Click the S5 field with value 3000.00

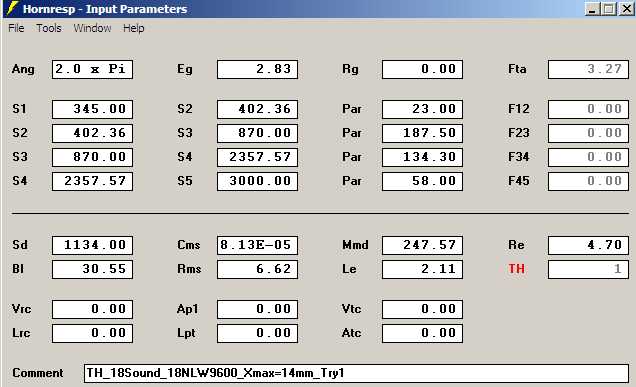pos(257,181)
